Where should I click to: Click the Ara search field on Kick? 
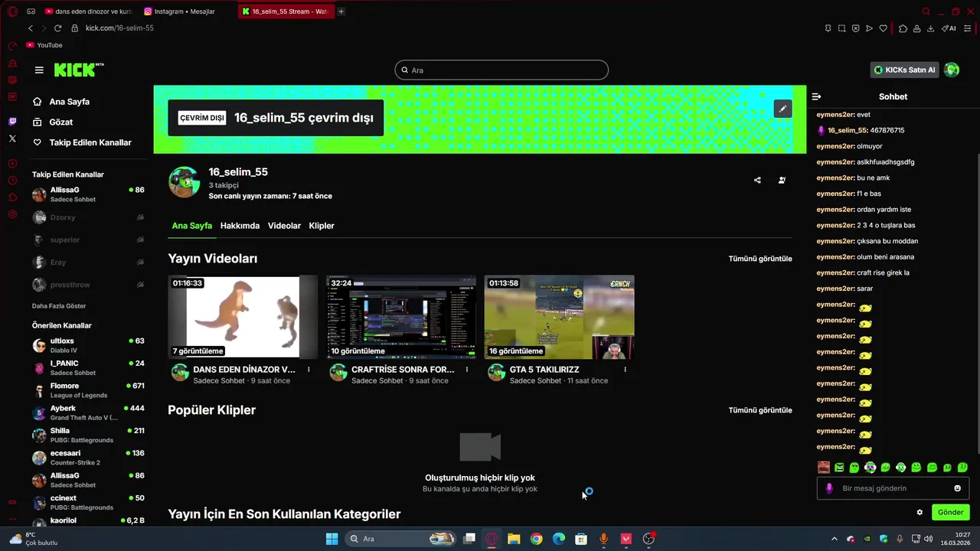coord(501,70)
